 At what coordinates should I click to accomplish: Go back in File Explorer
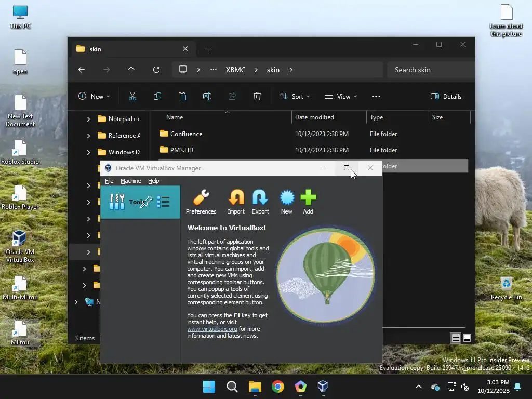click(82, 70)
